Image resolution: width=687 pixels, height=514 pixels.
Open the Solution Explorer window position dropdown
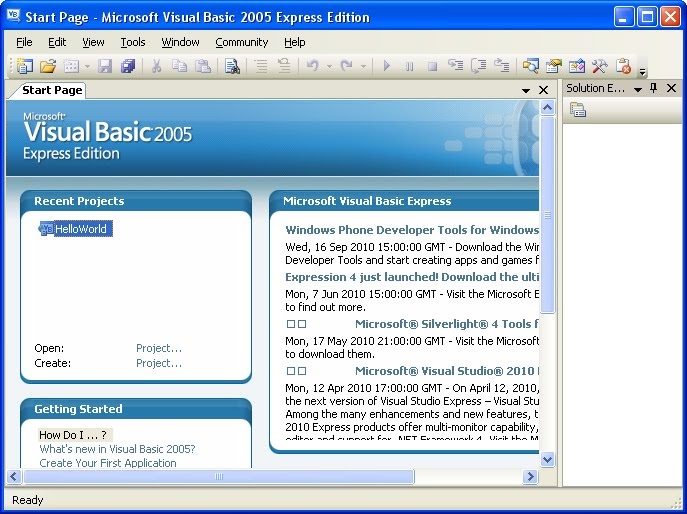pyautogui.click(x=638, y=89)
